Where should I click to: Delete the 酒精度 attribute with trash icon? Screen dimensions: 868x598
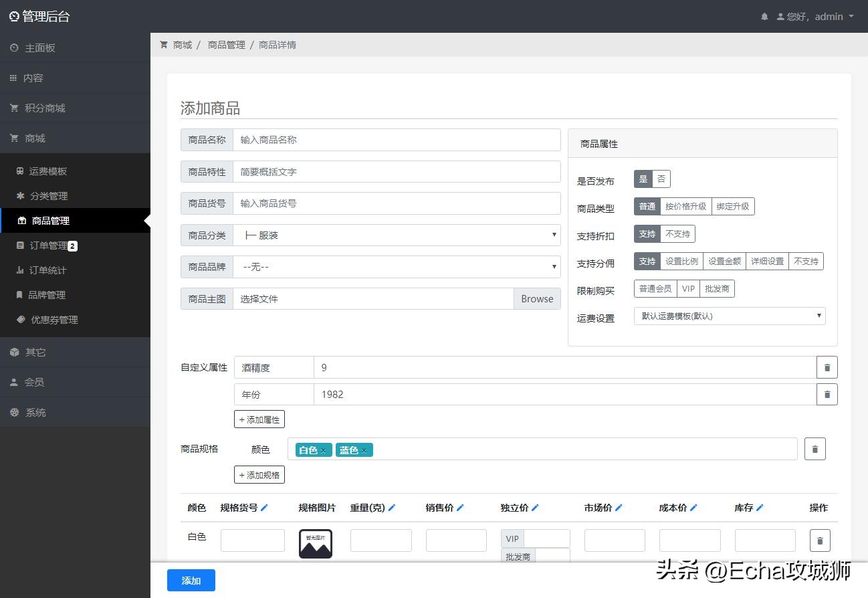pos(827,367)
